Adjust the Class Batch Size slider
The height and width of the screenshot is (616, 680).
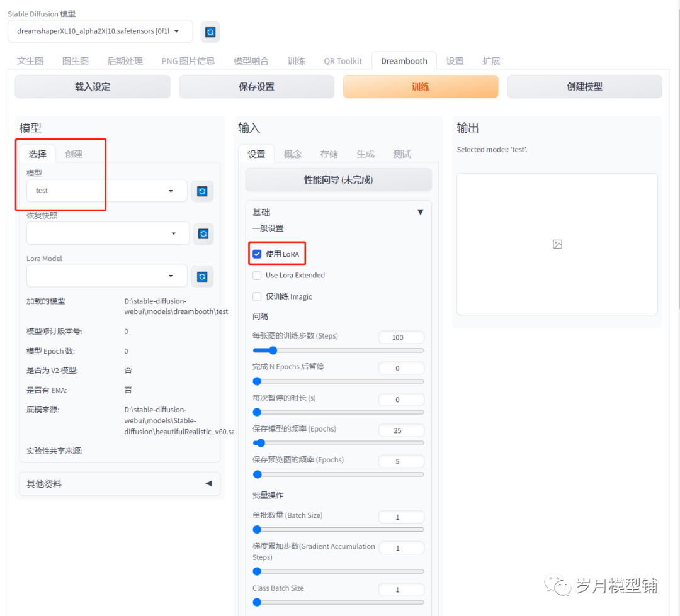[338, 602]
